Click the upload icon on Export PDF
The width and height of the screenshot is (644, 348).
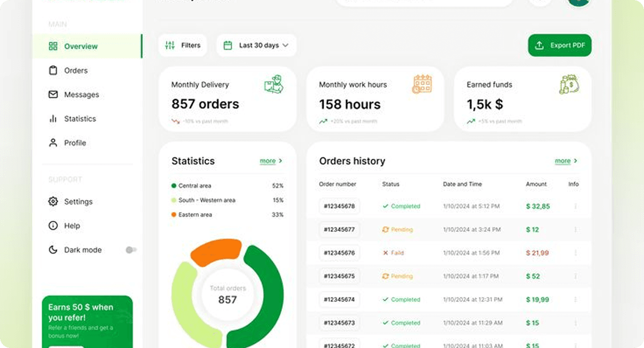point(540,46)
